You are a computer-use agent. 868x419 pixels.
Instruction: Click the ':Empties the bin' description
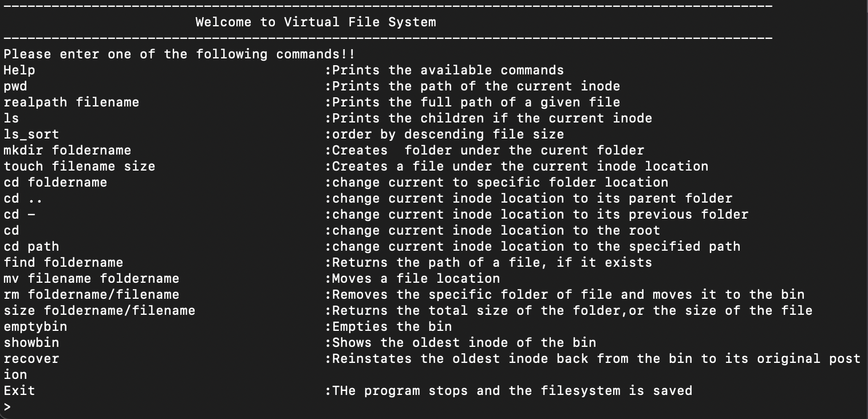388,327
